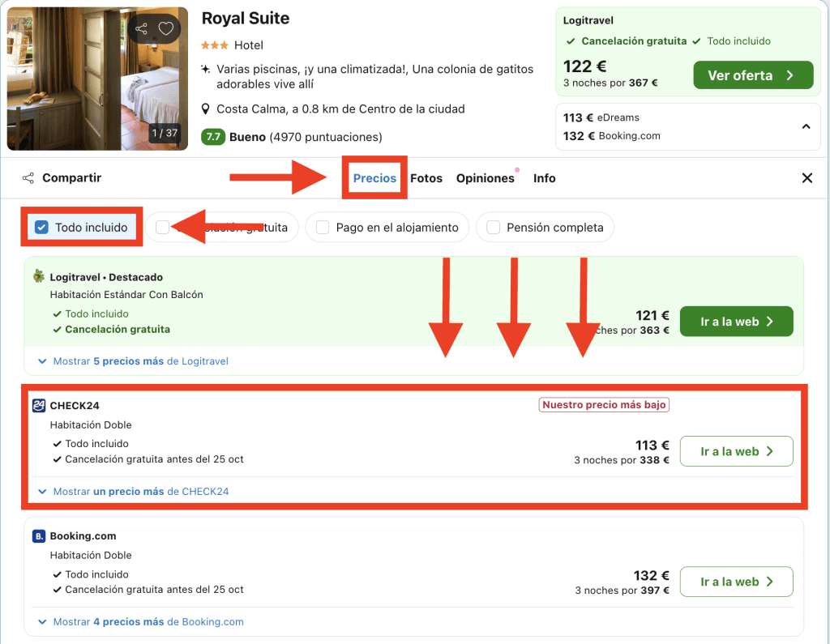Switch to the Fotos tab

tap(426, 178)
